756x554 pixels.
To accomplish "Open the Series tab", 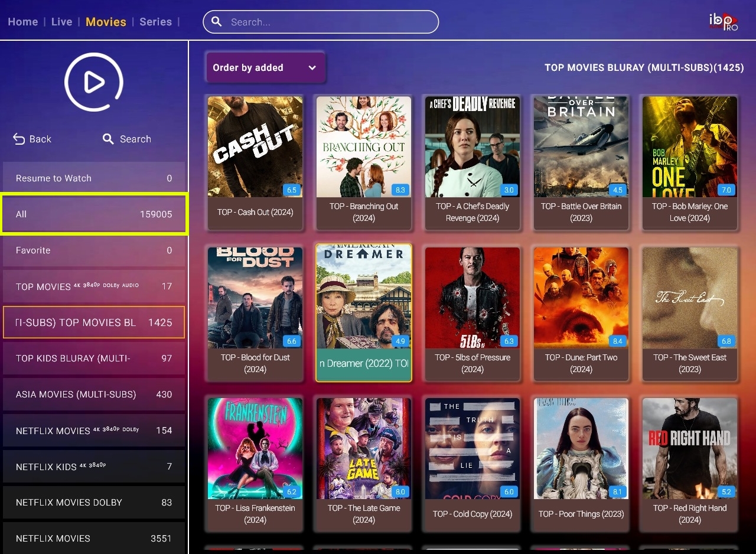I will (x=156, y=22).
